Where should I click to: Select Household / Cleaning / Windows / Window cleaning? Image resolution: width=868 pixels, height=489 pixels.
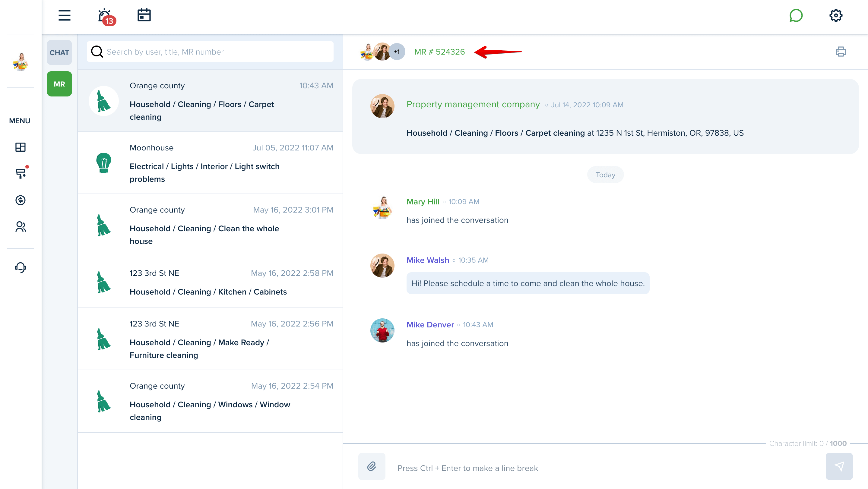click(210, 401)
